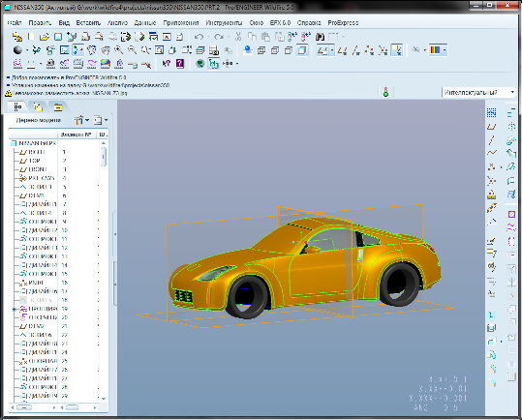Open file using the folder icon
The width and height of the screenshot is (522, 420).
pos(44,37)
